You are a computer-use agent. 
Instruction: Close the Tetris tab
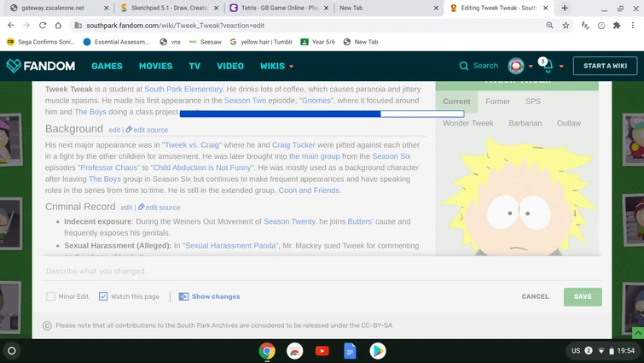(326, 8)
